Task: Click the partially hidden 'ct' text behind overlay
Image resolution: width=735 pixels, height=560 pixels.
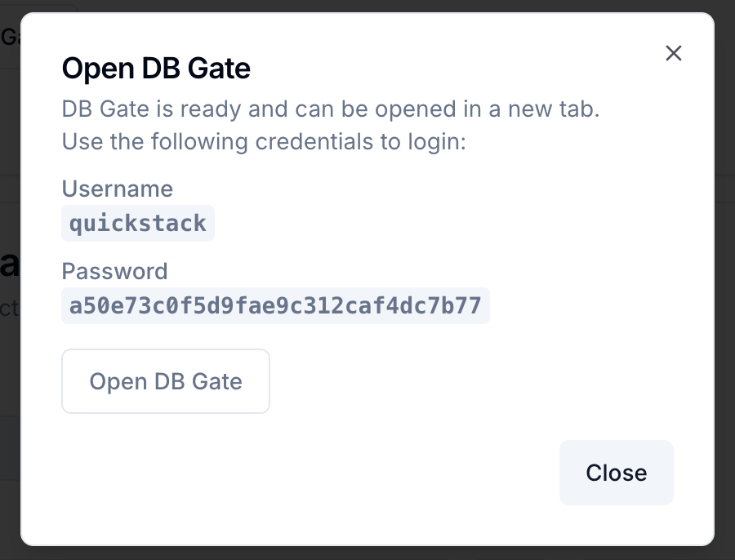Action: click(x=10, y=309)
